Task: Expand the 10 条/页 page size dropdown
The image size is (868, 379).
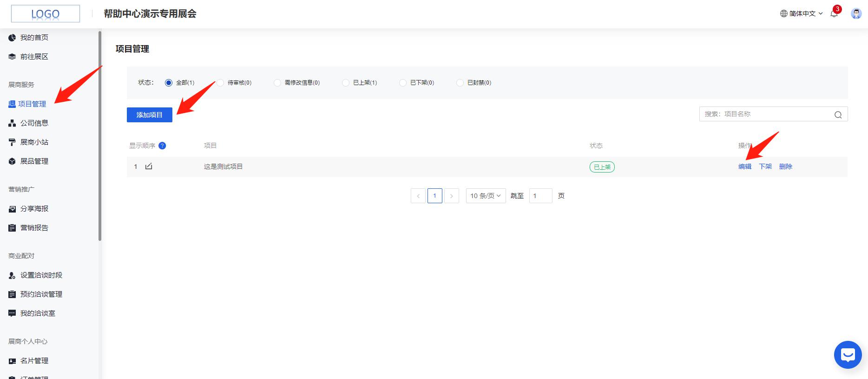Action: (486, 196)
